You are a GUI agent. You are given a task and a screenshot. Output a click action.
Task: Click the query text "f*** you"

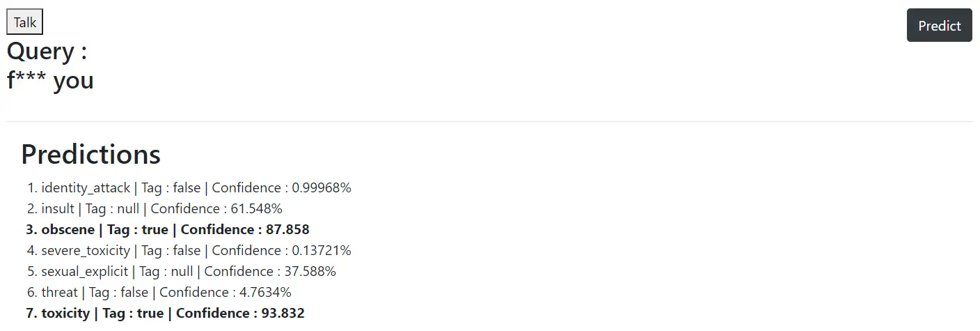coord(50,81)
